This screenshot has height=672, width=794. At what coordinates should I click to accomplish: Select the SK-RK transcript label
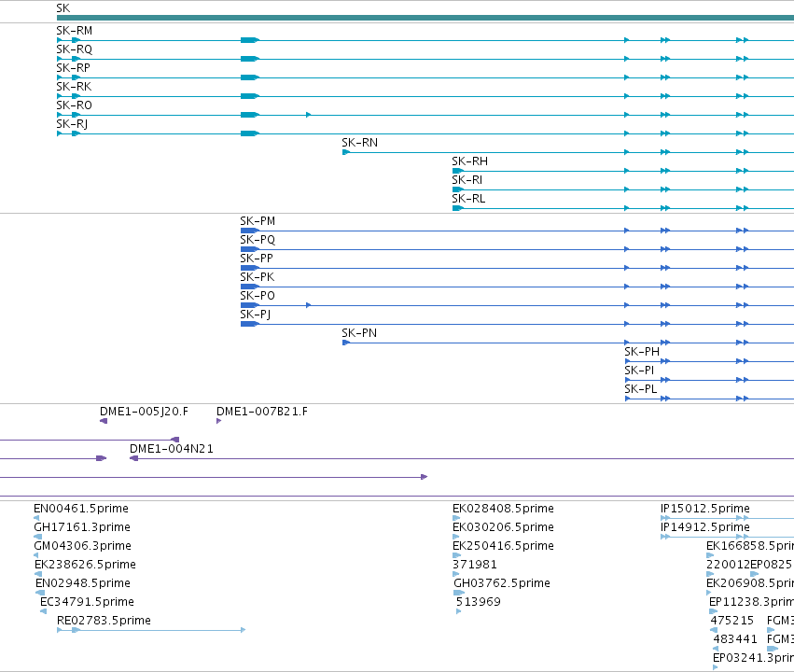point(74,87)
